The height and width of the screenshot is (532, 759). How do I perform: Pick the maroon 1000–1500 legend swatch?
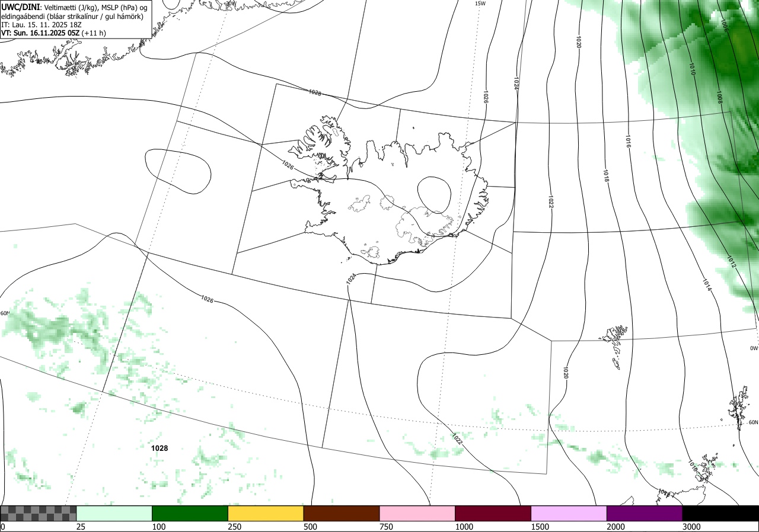[x=493, y=513]
